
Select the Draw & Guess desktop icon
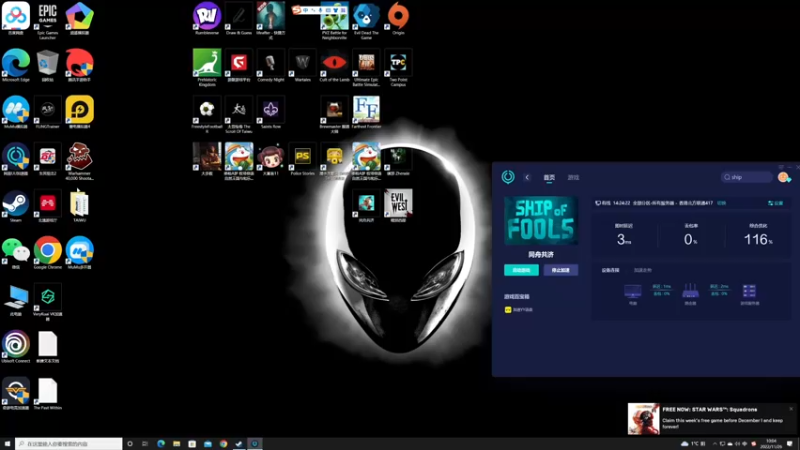[x=239, y=19]
